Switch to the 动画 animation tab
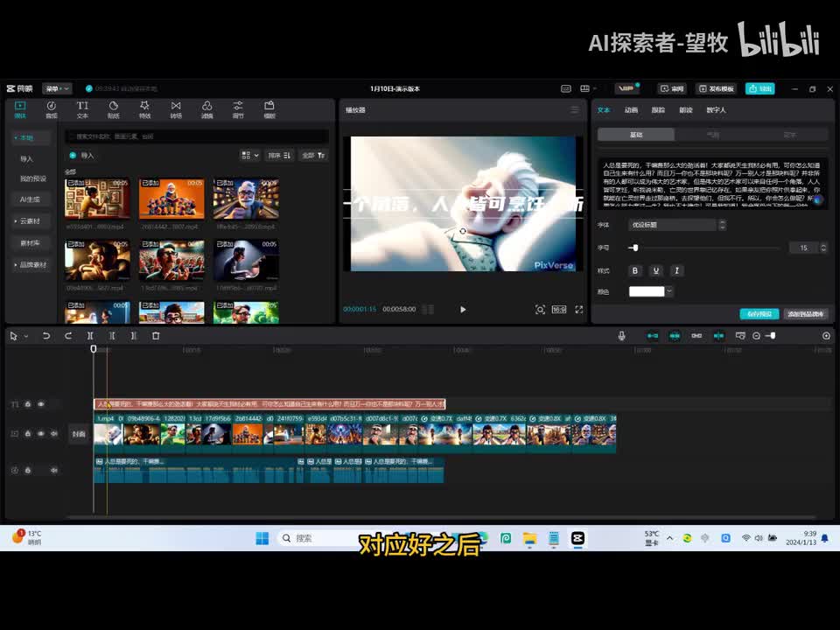The image size is (840, 630). pyautogui.click(x=631, y=110)
